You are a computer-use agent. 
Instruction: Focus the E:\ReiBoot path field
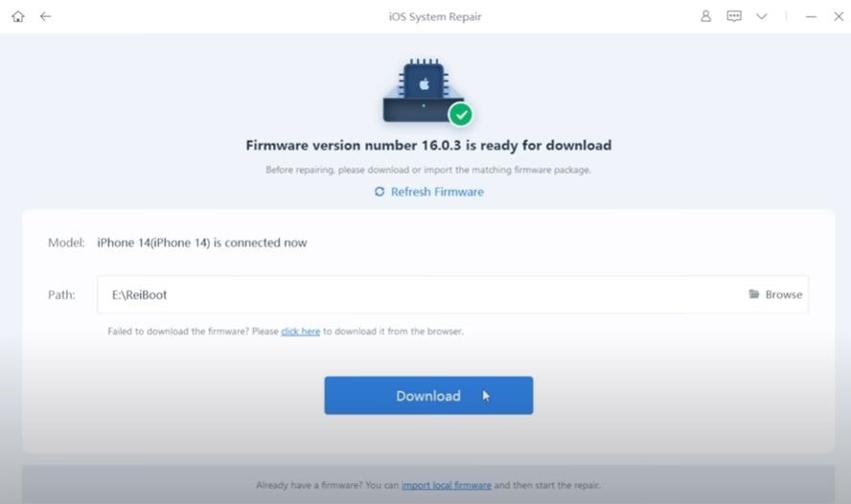(x=452, y=294)
